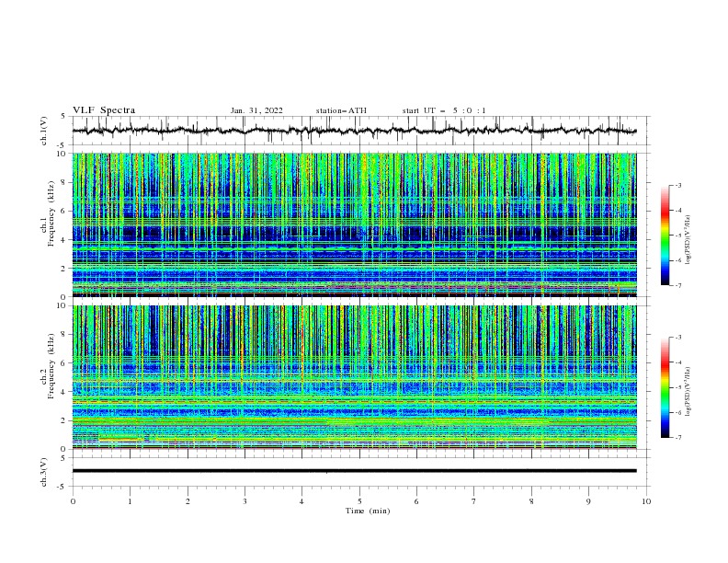This screenshot has height=563, width=728.
Task: Click the "2" tick on the time axis
Action: (x=188, y=501)
